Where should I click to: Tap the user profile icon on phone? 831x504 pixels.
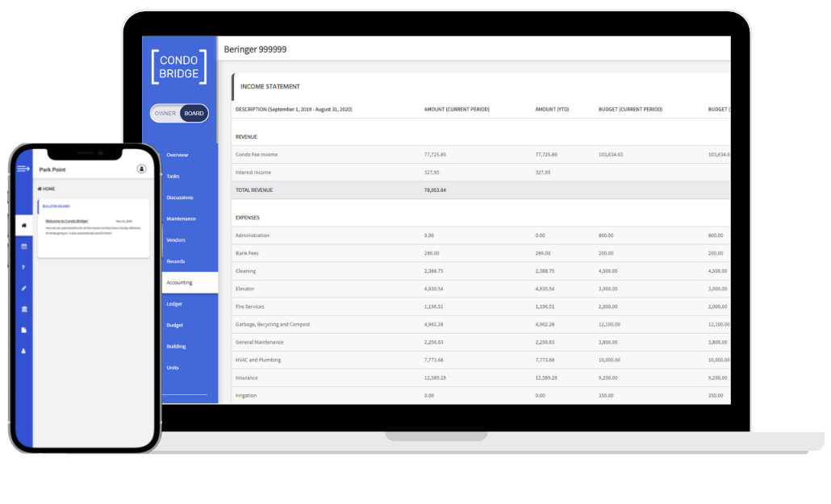tap(141, 169)
